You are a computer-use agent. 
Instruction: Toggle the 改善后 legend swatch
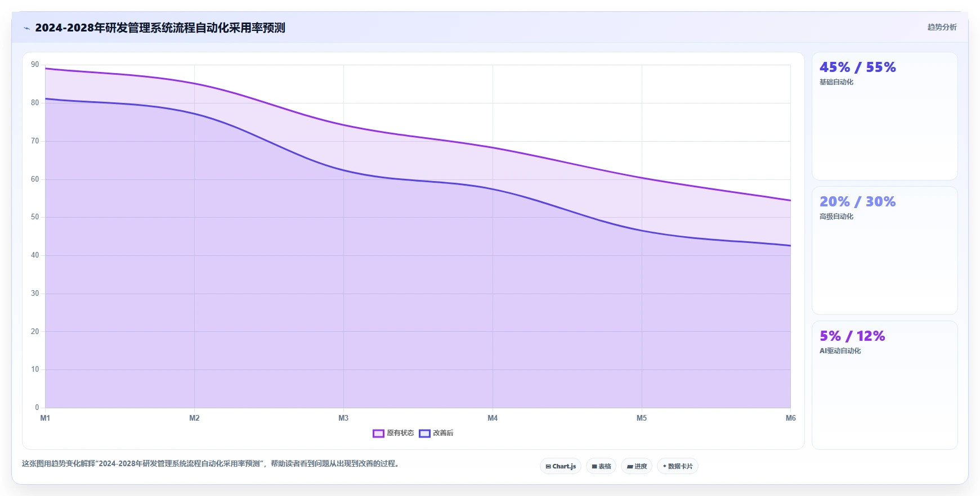pyautogui.click(x=424, y=433)
